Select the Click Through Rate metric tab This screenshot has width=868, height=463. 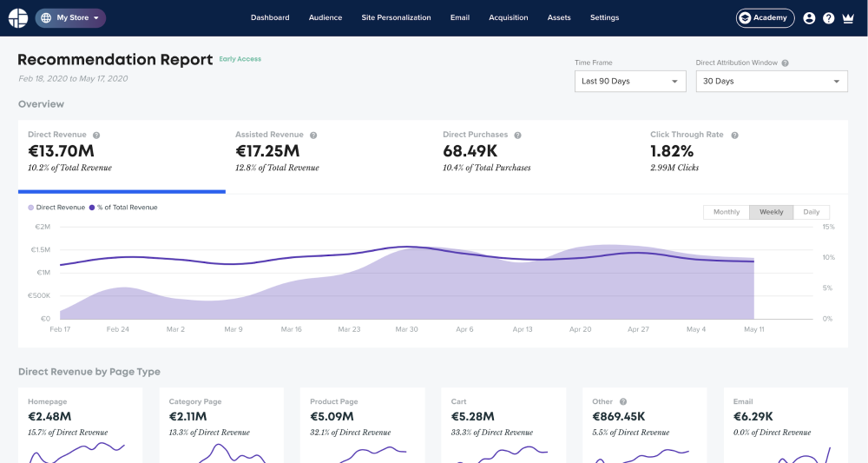pyautogui.click(x=744, y=156)
